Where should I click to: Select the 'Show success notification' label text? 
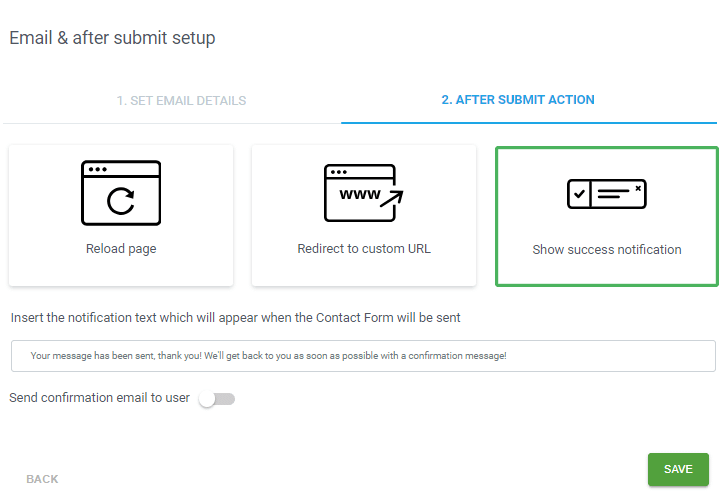pos(607,250)
